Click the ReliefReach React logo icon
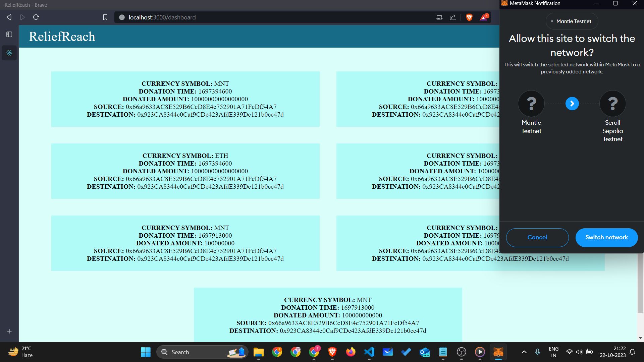 click(x=9, y=53)
